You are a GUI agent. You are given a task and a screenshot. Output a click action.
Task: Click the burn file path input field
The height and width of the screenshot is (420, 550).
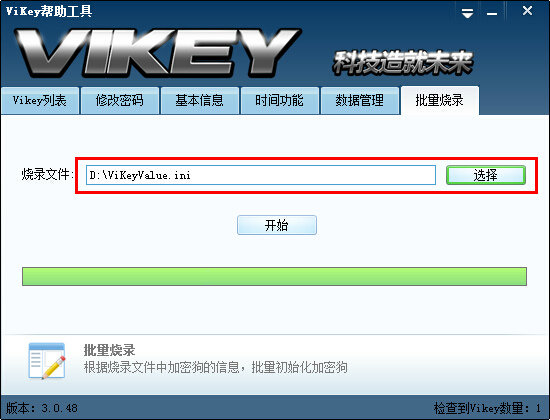261,175
